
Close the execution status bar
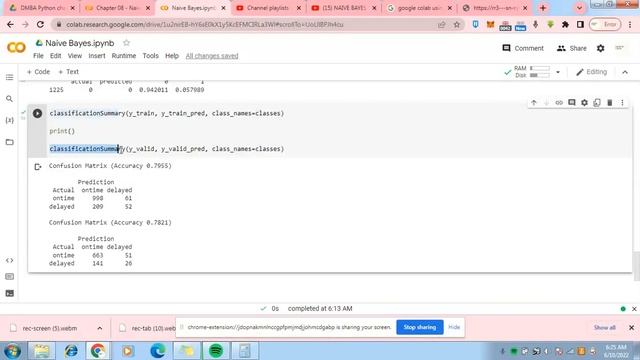(634, 309)
